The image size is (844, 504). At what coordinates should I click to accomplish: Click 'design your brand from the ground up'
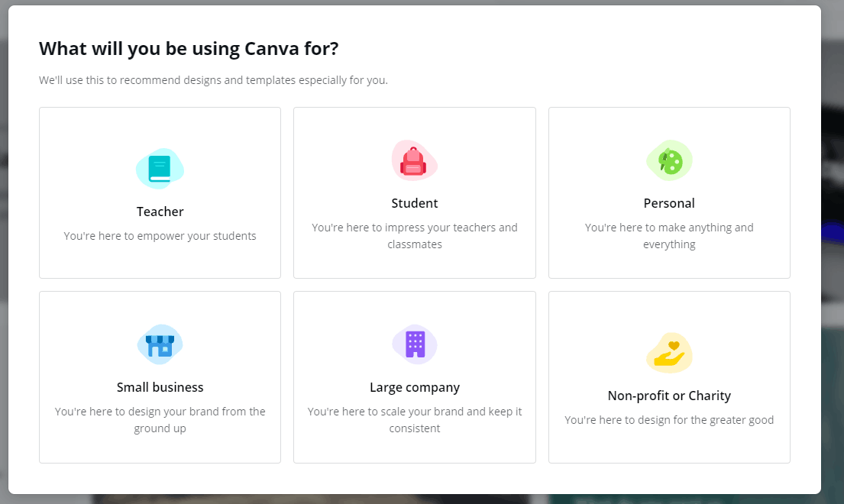click(160, 419)
